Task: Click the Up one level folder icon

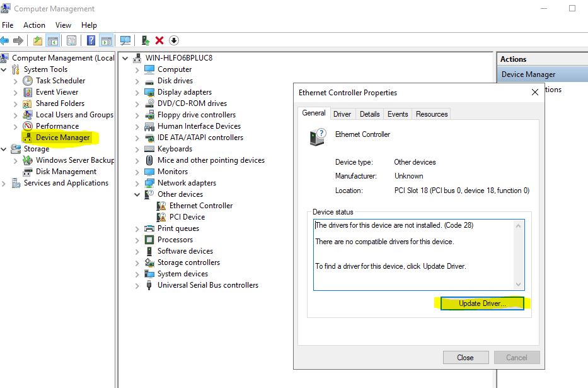Action: 38,40
